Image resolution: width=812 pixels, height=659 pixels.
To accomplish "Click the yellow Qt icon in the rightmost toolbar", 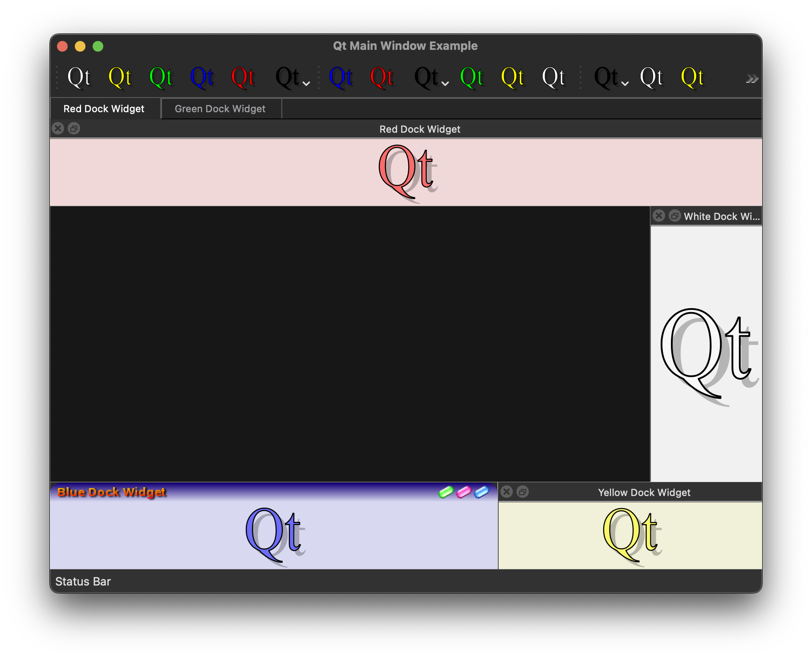I will [693, 77].
